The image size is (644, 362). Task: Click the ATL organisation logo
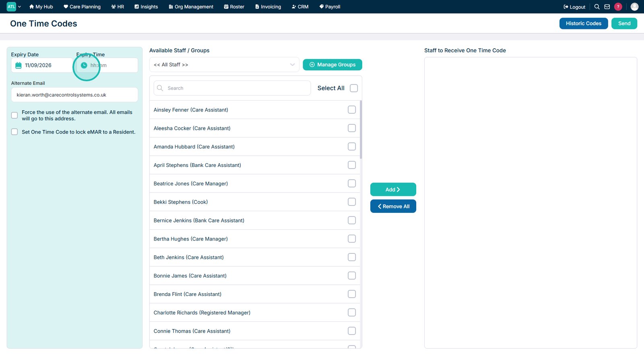point(11,6)
